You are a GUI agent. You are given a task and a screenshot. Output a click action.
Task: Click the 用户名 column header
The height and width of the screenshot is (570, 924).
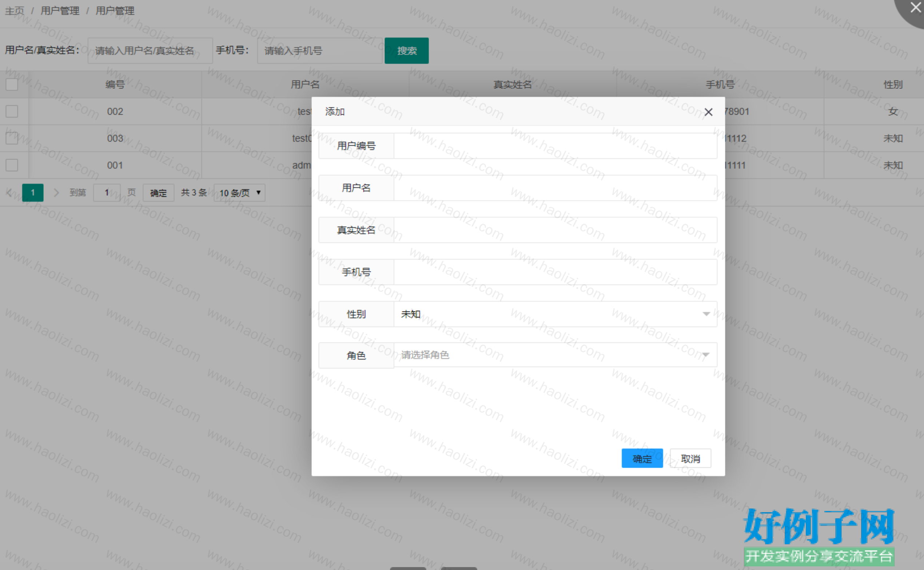pos(305,84)
